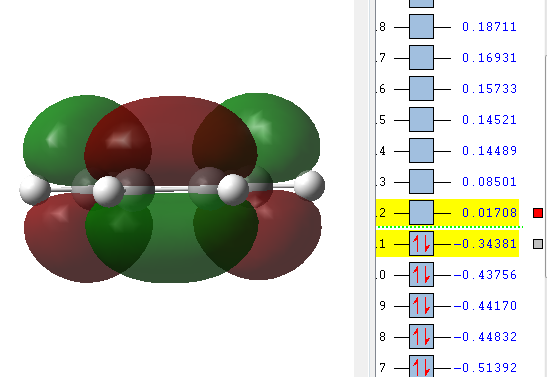547x377 pixels.
Task: Select the occupied orbital box at energy -0.44832
Action: 421,337
